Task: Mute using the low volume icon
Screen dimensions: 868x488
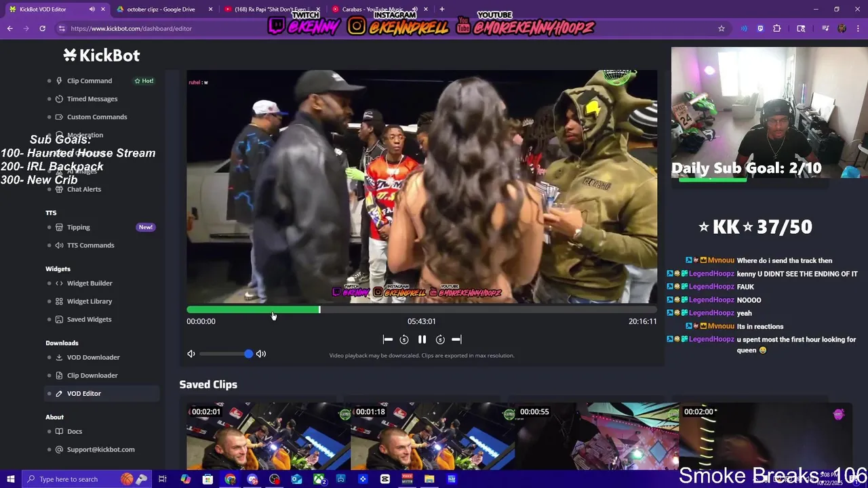Action: click(x=191, y=354)
